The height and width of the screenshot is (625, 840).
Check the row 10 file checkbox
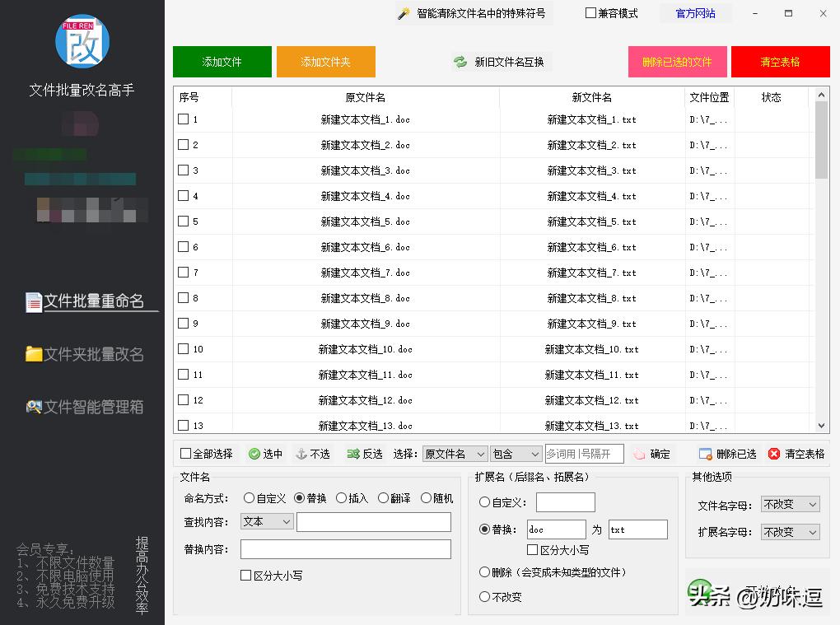pyautogui.click(x=183, y=348)
